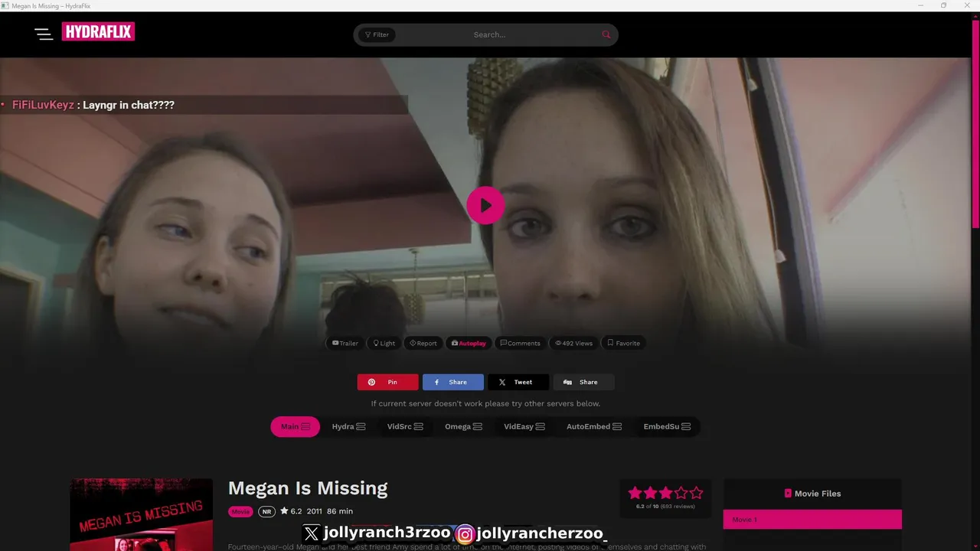980x551 pixels.
Task: Jump to the Comments section
Action: coord(521,343)
